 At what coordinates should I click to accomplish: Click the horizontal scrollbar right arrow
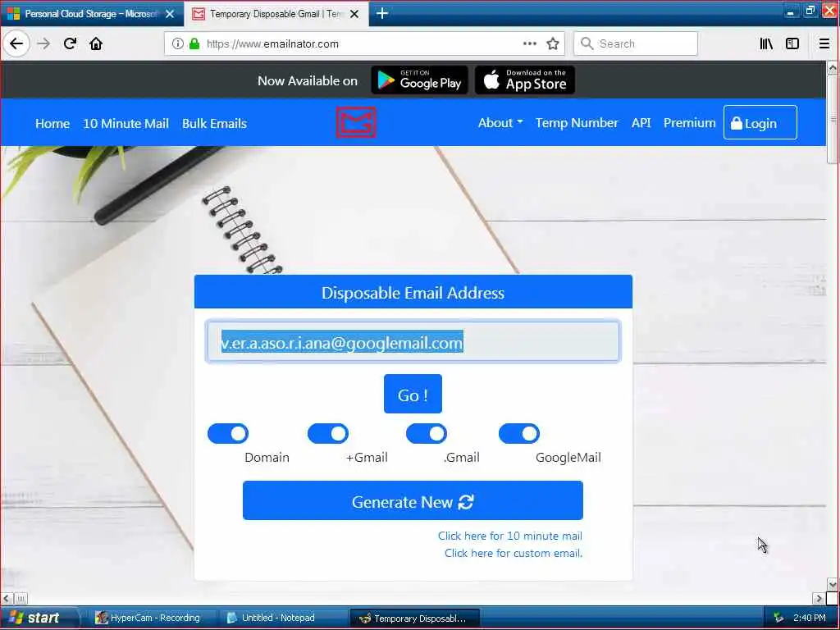pyautogui.click(x=819, y=598)
